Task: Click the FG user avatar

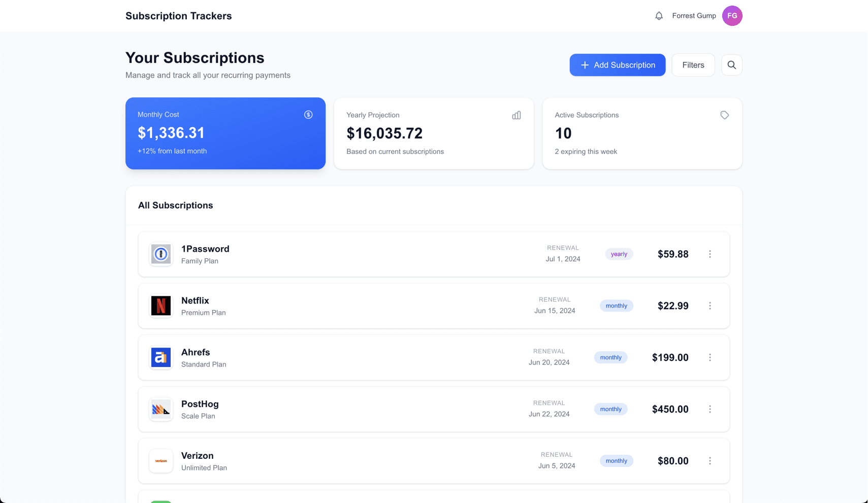Action: tap(732, 16)
